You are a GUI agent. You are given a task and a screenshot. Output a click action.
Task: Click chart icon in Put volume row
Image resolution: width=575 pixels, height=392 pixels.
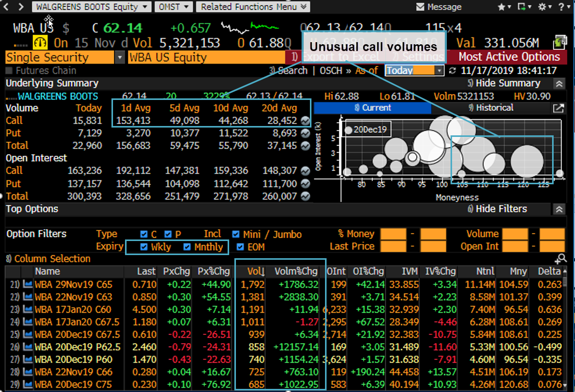(x=305, y=133)
